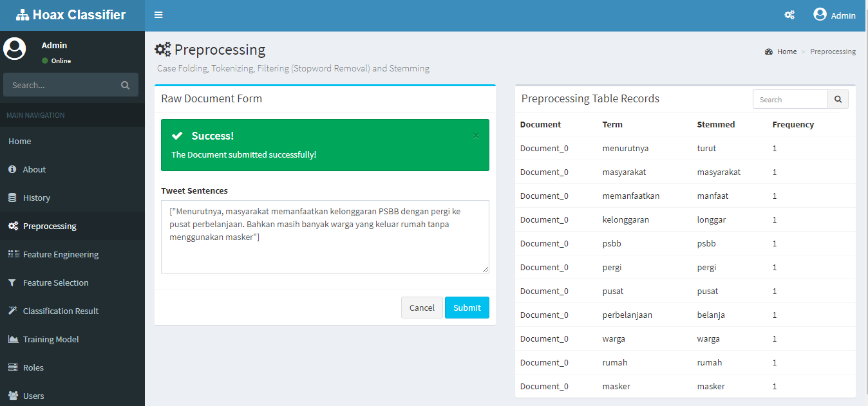The width and height of the screenshot is (868, 406).
Task: Click the Training Model area chart icon
Action: (13, 339)
